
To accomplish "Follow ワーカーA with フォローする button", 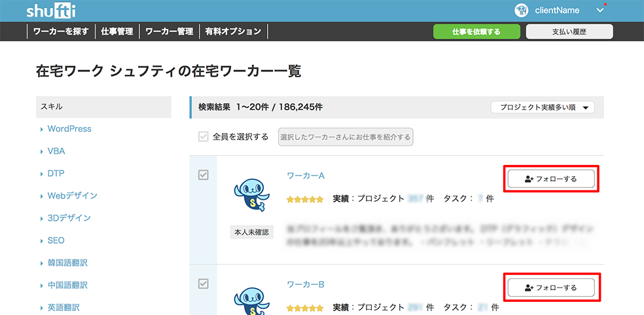I will pyautogui.click(x=551, y=179).
